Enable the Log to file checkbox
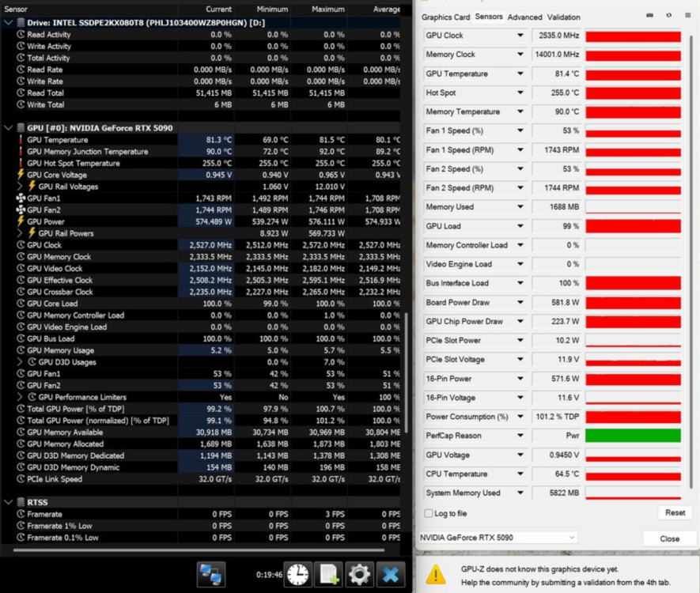700x593 pixels. click(x=429, y=513)
